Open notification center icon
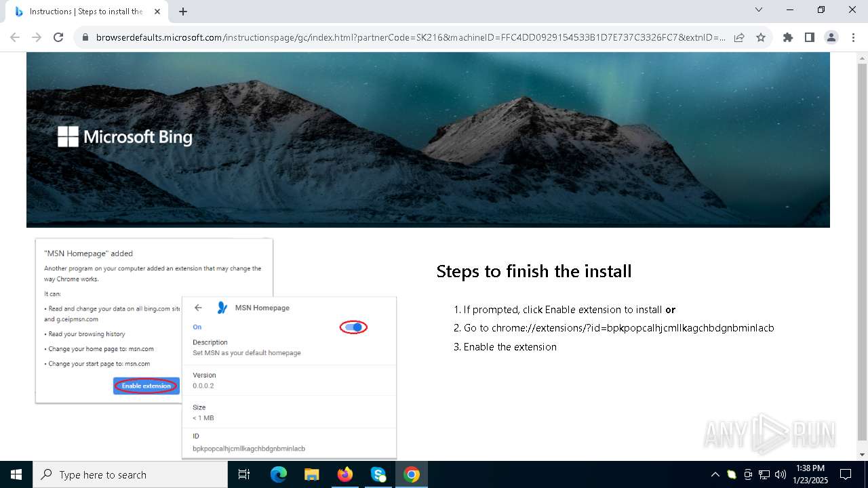868x488 pixels. pos(846,474)
